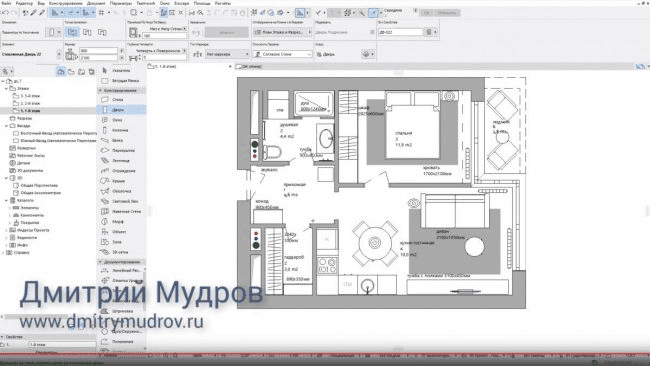The image size is (650, 366).
Task: Select the Object (Объект) tool
Action: 121,232
